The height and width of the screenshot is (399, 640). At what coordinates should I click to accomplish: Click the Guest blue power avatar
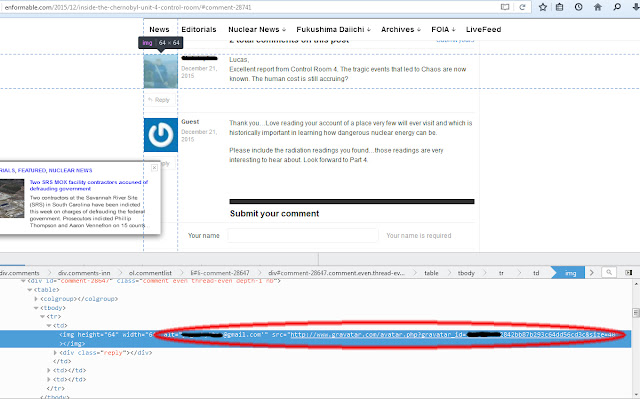pos(161,135)
